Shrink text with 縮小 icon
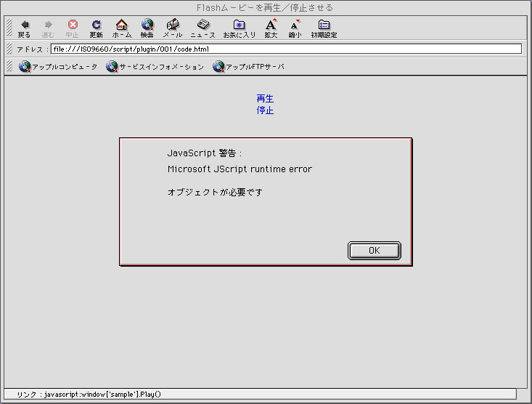Screen dimensions: 532x404 pos(295,28)
